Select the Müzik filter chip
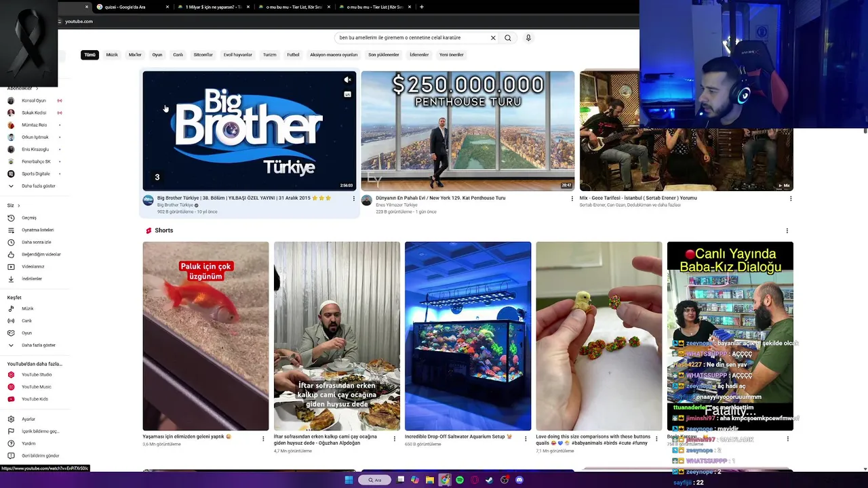The width and height of the screenshot is (868, 488). (112, 55)
